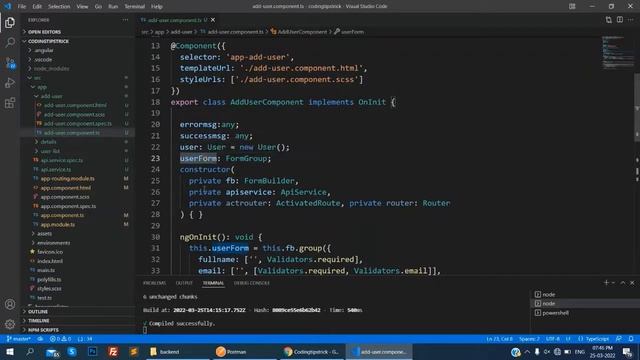Viewport: 640px width, 360px height.
Task: Expand the details folder
Action: pyautogui.click(x=78, y=142)
